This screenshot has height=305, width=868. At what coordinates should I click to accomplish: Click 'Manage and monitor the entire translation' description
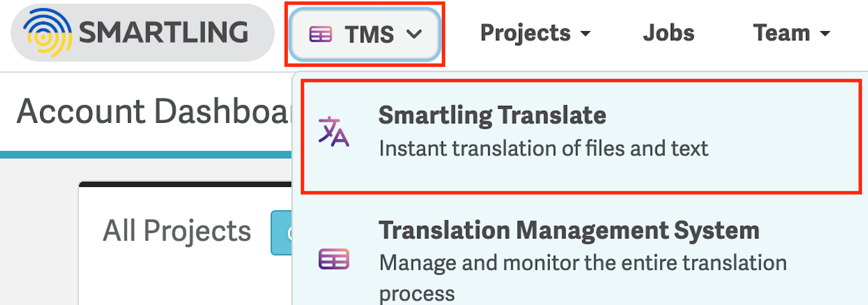coord(583,263)
